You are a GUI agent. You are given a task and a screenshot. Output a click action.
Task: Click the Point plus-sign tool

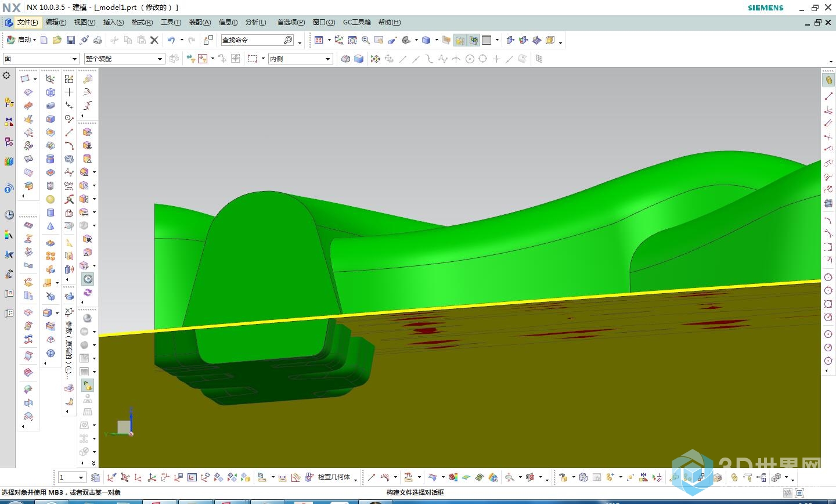69,92
